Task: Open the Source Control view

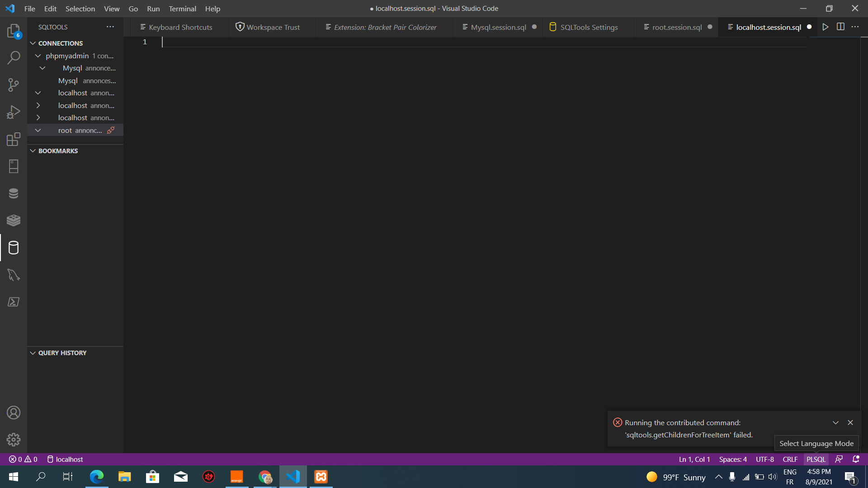Action: tap(14, 85)
